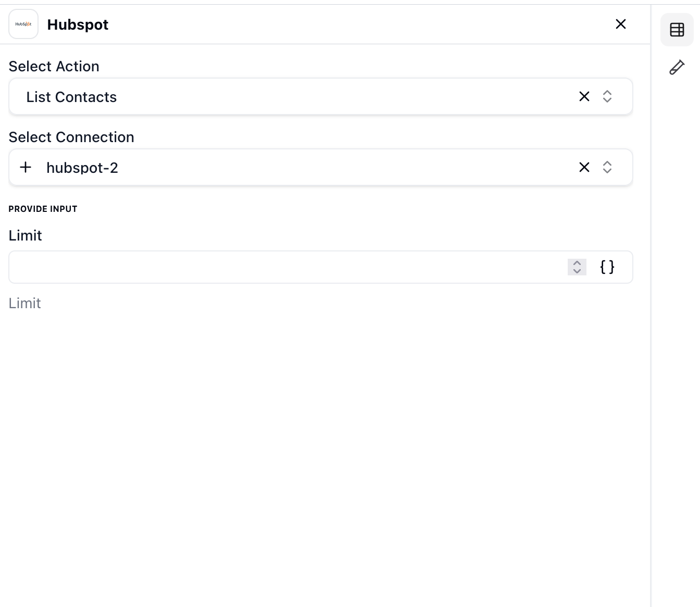This screenshot has width=700, height=607.
Task: Click the Hubspot panel title
Action: tap(78, 24)
